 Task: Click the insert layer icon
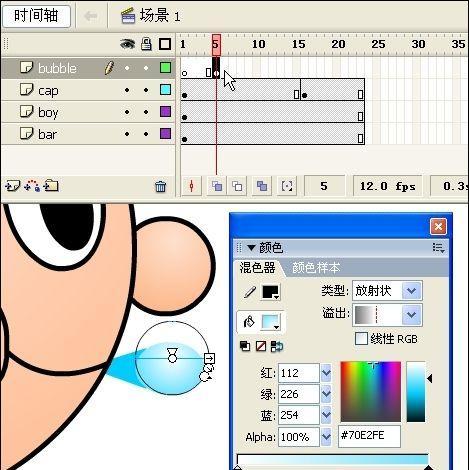pos(13,186)
